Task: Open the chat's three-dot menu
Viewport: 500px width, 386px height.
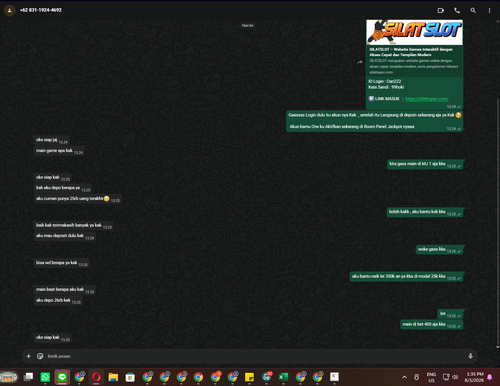Action: (x=489, y=10)
